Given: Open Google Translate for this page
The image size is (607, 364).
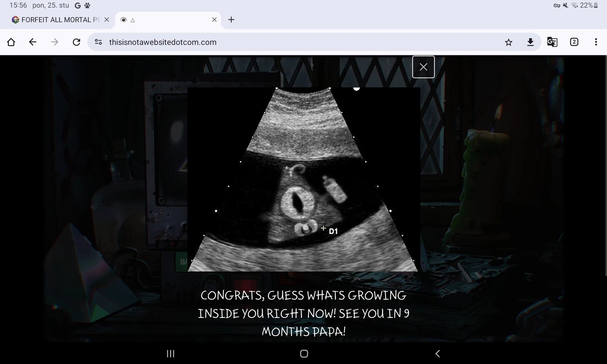Looking at the screenshot, I should coord(552,42).
